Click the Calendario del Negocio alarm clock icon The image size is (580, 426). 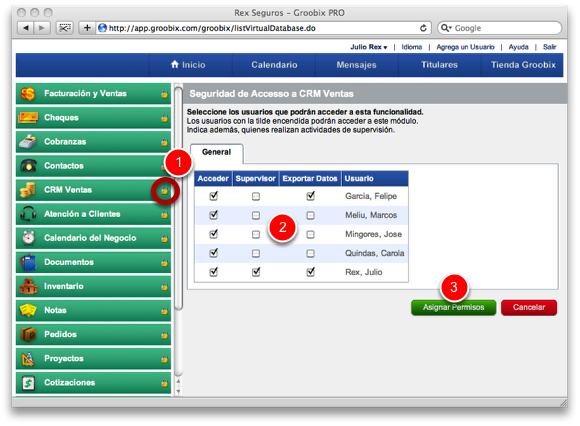point(28,238)
